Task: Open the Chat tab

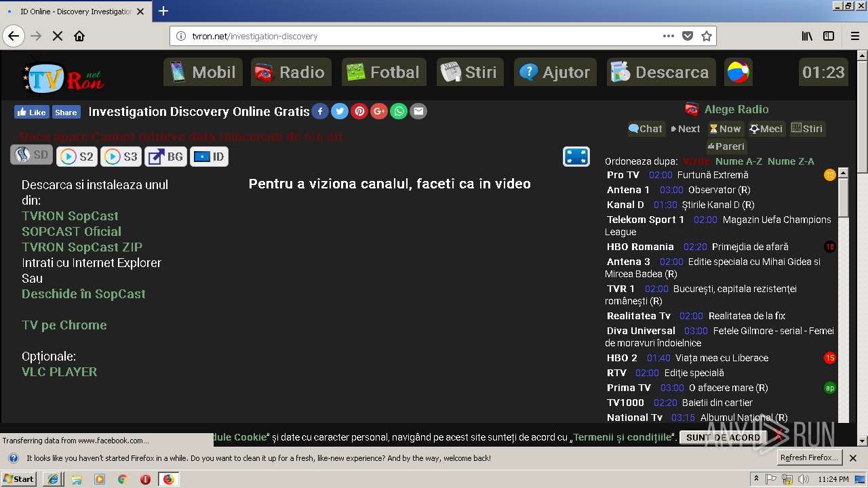Action: coord(645,129)
